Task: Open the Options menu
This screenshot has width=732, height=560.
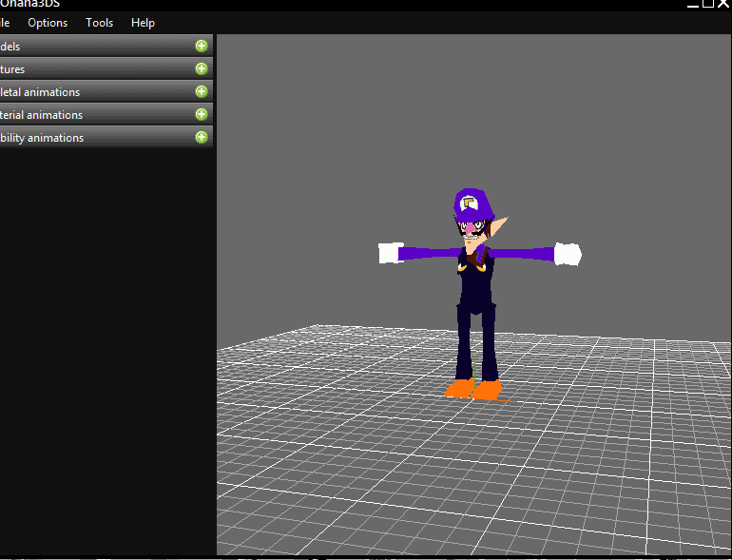Action: (x=48, y=23)
